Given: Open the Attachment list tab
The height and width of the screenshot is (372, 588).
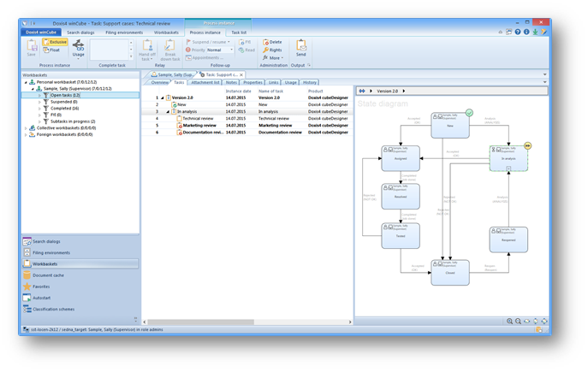Looking at the screenshot, I should point(205,82).
